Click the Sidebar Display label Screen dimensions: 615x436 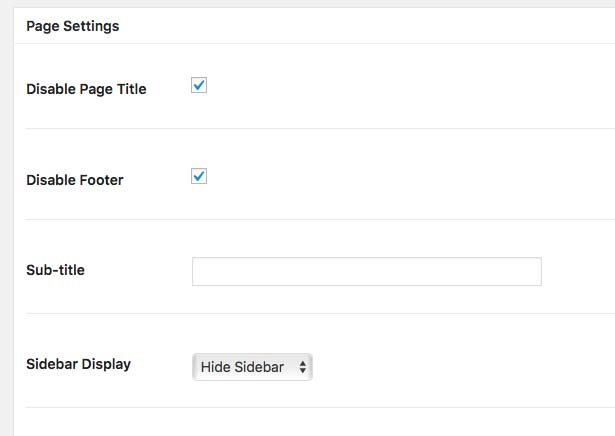click(x=78, y=364)
